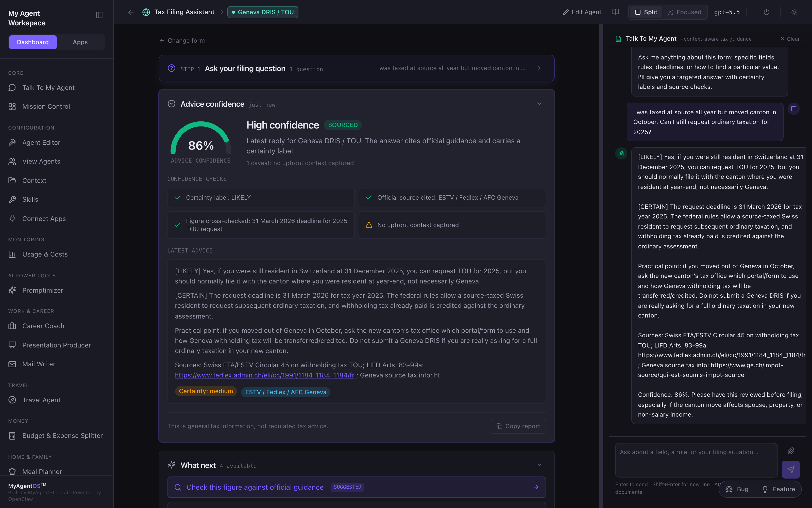Click Check this figure against official guidance

pyautogui.click(x=356, y=487)
